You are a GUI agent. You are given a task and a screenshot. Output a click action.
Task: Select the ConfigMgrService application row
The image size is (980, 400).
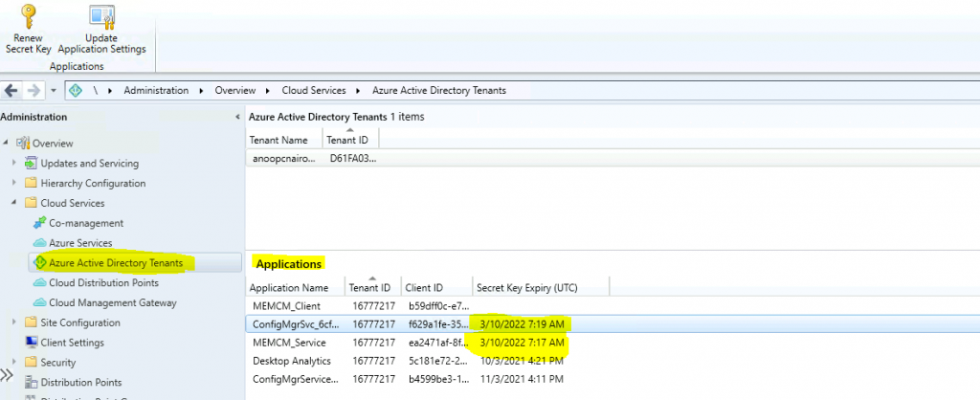[612, 379]
